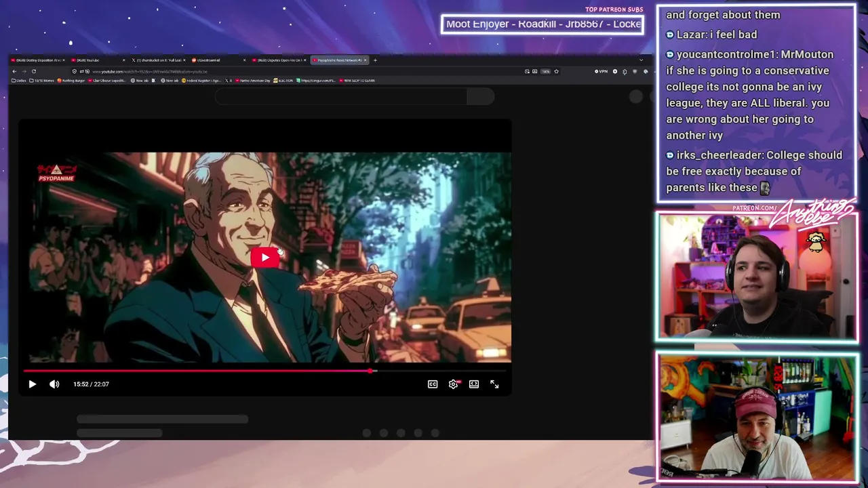The width and height of the screenshot is (868, 488).
Task: Open the shield icon in the address bar
Action: [x=75, y=71]
